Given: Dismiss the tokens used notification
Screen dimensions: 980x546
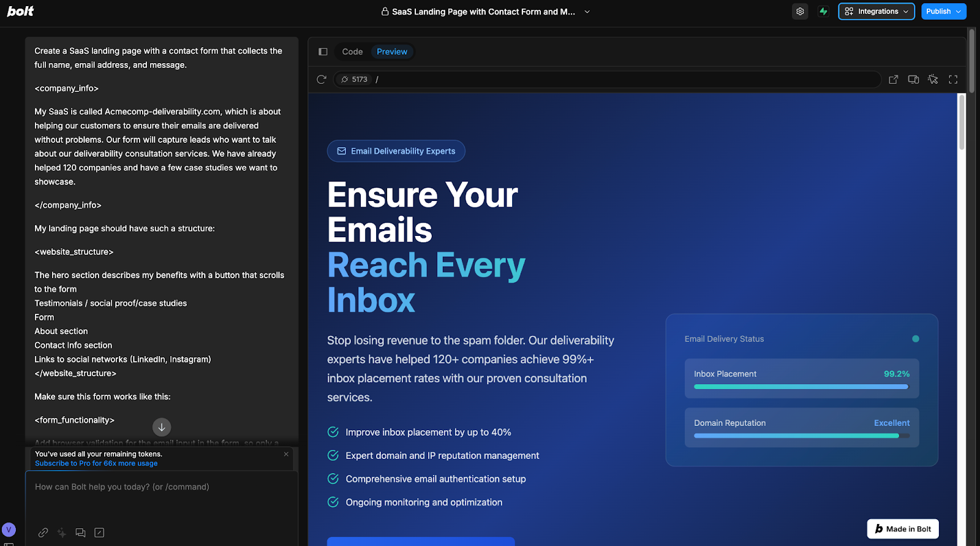Looking at the screenshot, I should click(286, 454).
